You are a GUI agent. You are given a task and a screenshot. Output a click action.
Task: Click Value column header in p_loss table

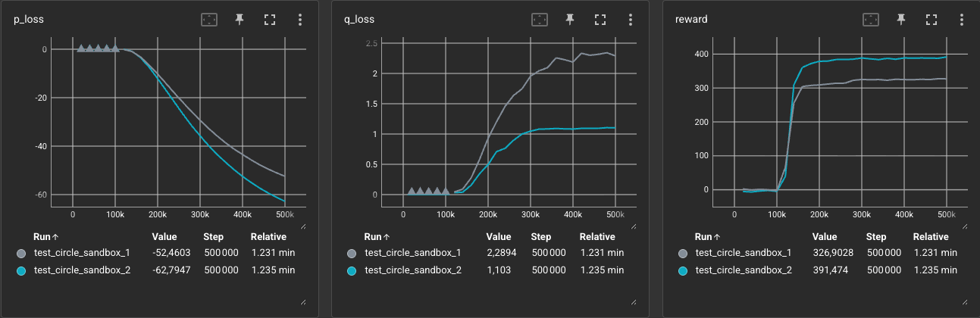tap(165, 236)
